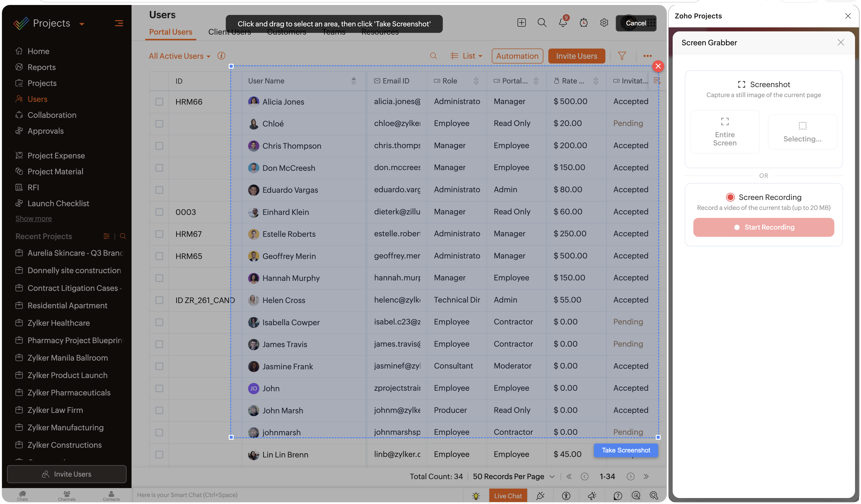Sort by the Portal column

tap(536, 81)
